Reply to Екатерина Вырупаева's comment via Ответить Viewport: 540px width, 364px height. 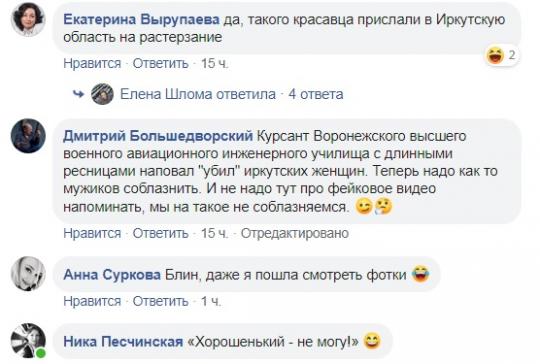coord(160,63)
